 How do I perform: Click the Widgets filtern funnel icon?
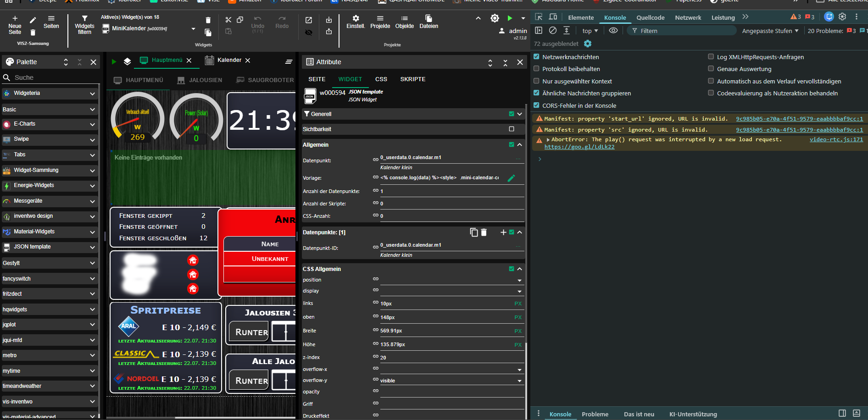coord(84,19)
